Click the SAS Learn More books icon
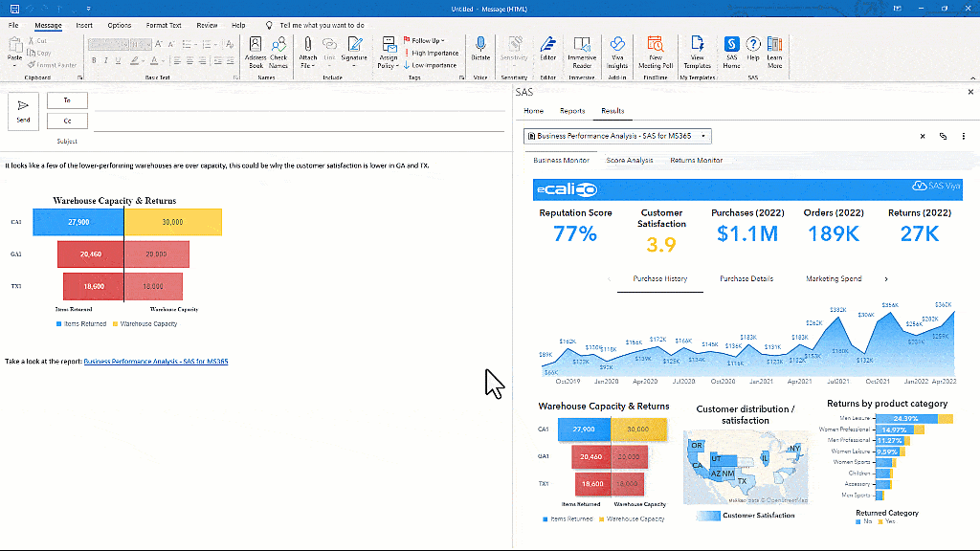Screen dimensions: 980x551 775,44
